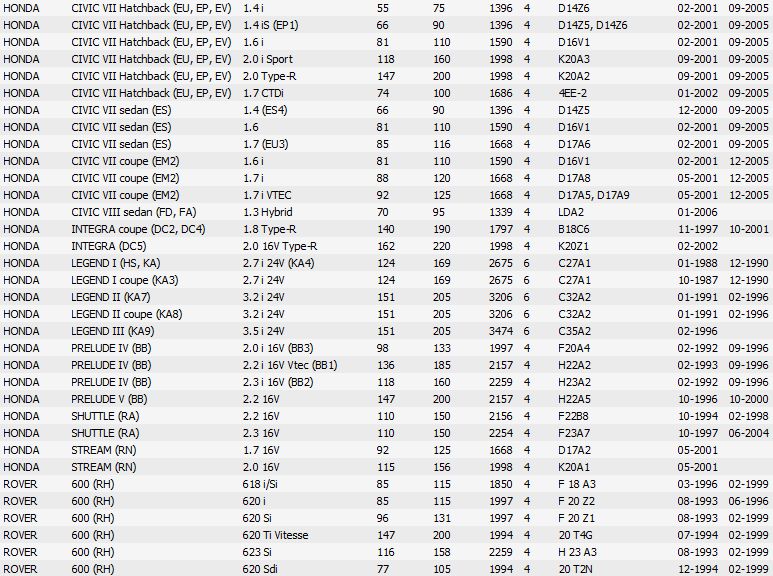Click the Rover 620 i cell

(x=254, y=502)
